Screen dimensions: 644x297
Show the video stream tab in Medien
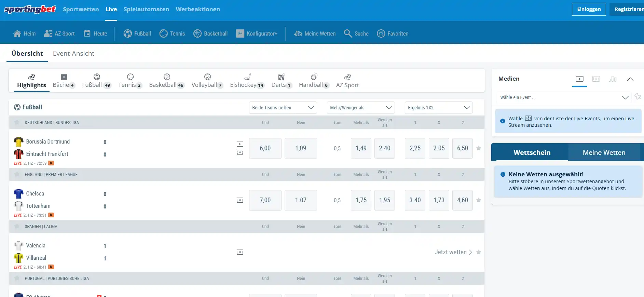pos(579,79)
